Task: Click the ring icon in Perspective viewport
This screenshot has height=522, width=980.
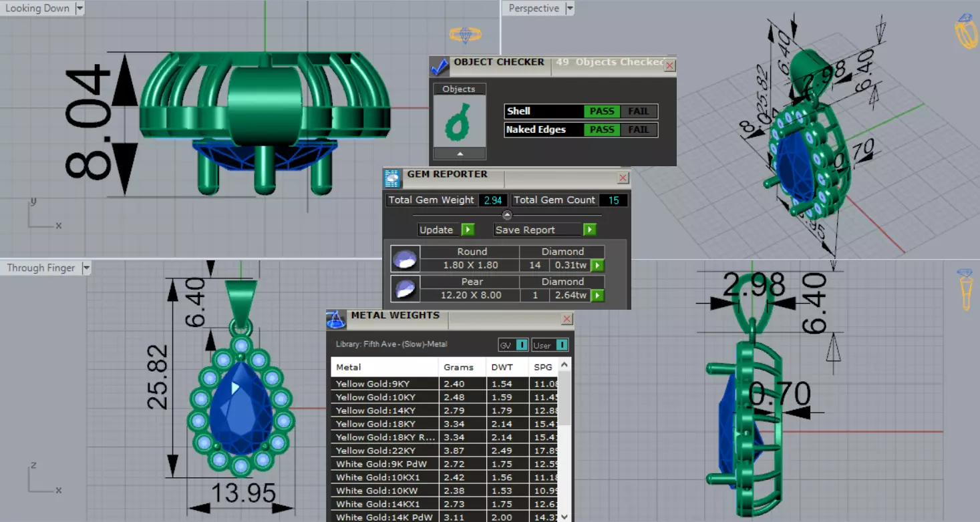Action: pos(967,31)
